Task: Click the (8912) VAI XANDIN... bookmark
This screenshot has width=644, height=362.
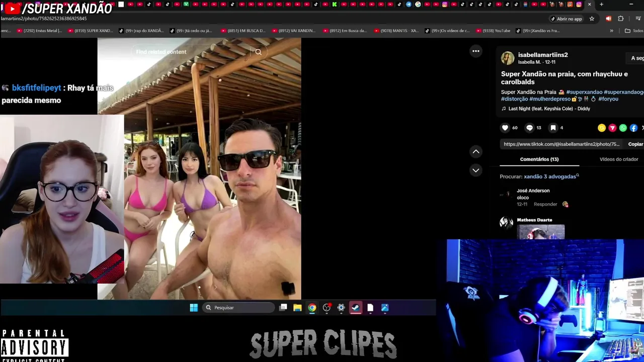Action: tap(293, 31)
